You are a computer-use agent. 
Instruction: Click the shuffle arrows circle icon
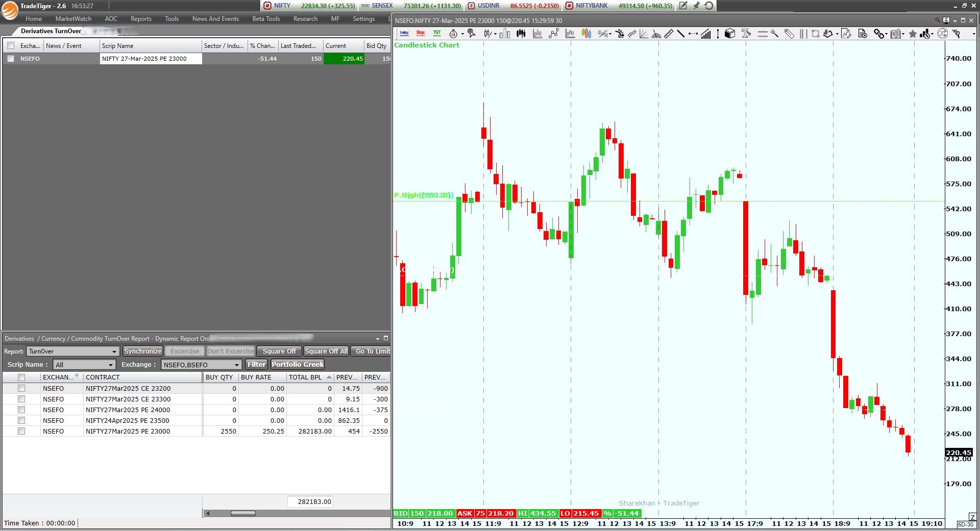(943, 34)
